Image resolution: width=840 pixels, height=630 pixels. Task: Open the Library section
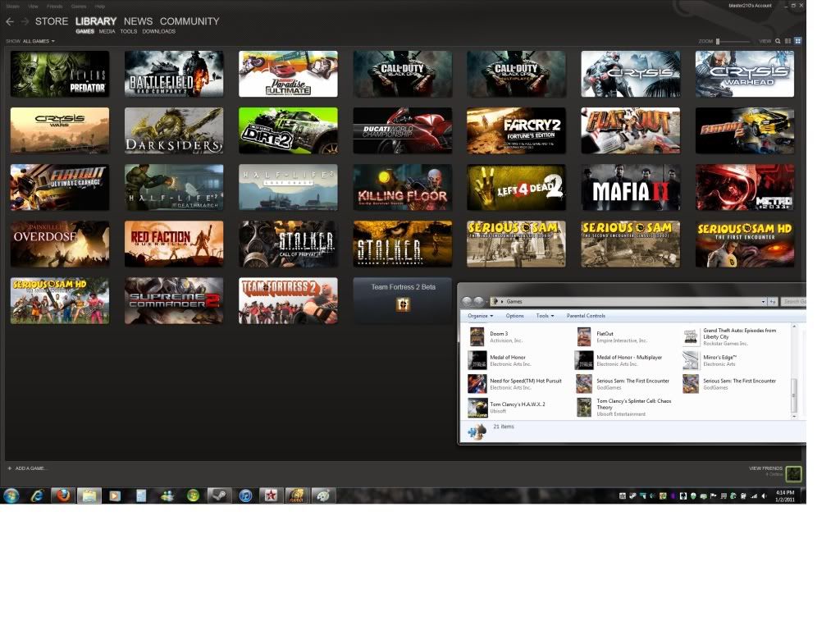(96, 21)
